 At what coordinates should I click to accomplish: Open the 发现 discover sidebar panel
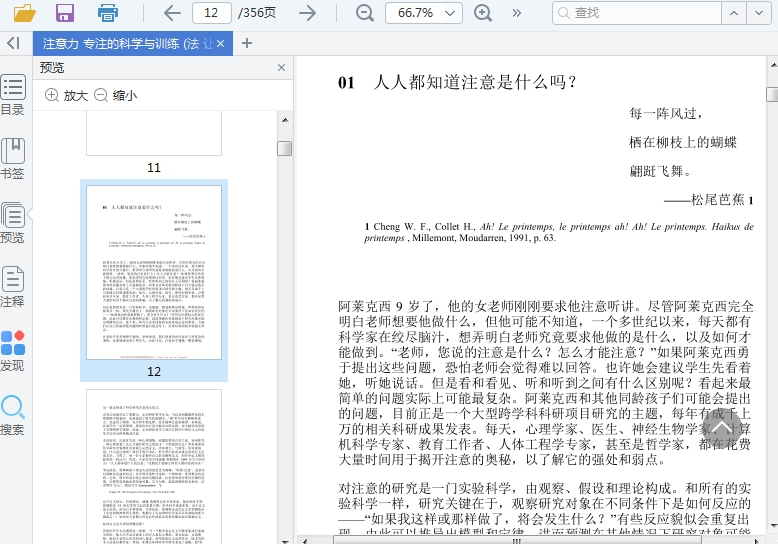click(x=13, y=350)
